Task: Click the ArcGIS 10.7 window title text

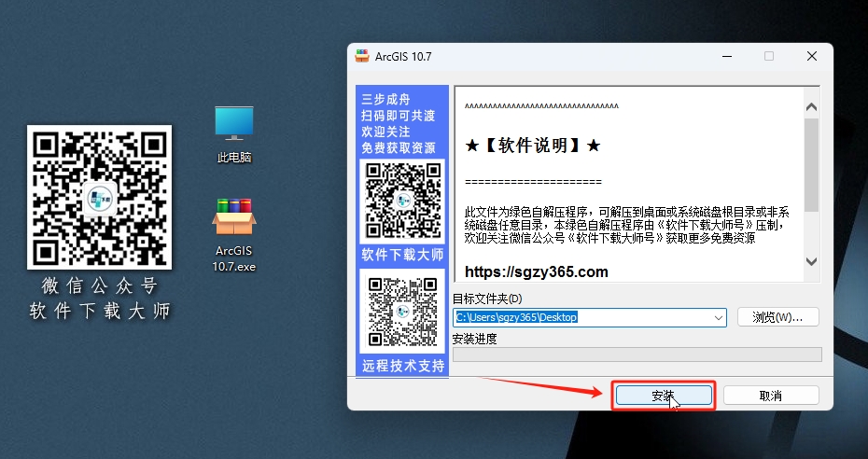Action: [403, 56]
